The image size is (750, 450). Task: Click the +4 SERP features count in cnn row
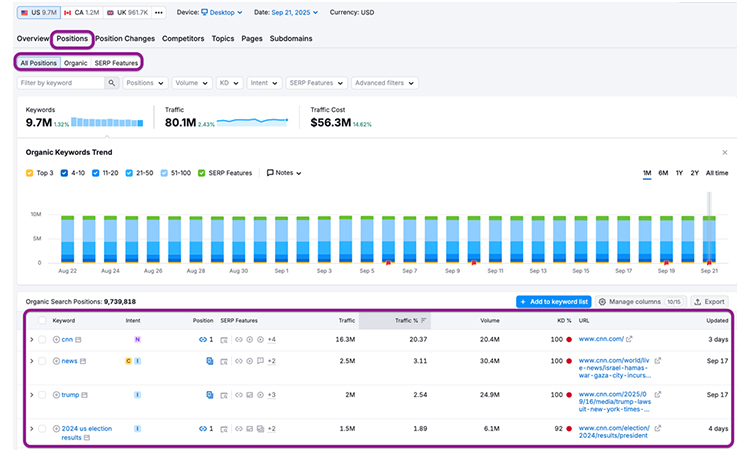pyautogui.click(x=271, y=340)
